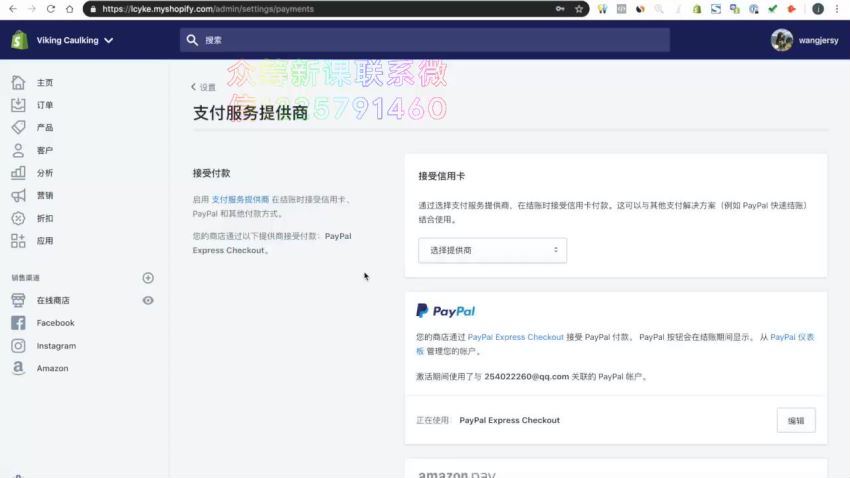Open Amazon sales channel icon

tap(18, 368)
